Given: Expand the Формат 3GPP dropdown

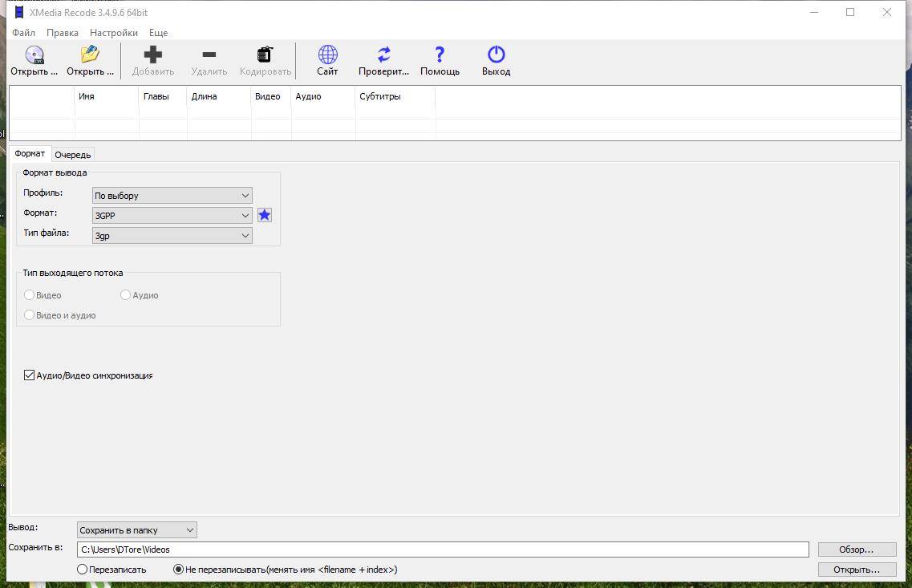Looking at the screenshot, I should 172,215.
